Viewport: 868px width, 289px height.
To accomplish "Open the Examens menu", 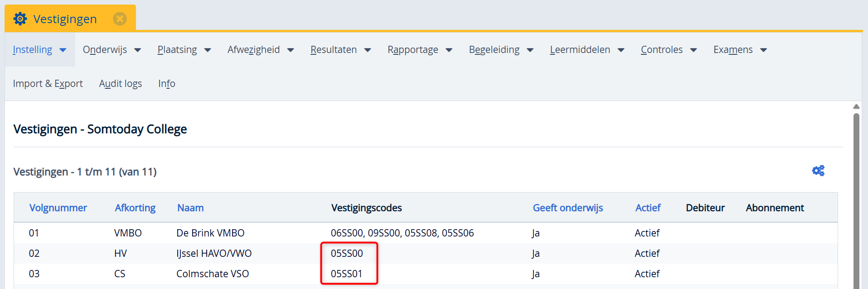I will (x=739, y=50).
